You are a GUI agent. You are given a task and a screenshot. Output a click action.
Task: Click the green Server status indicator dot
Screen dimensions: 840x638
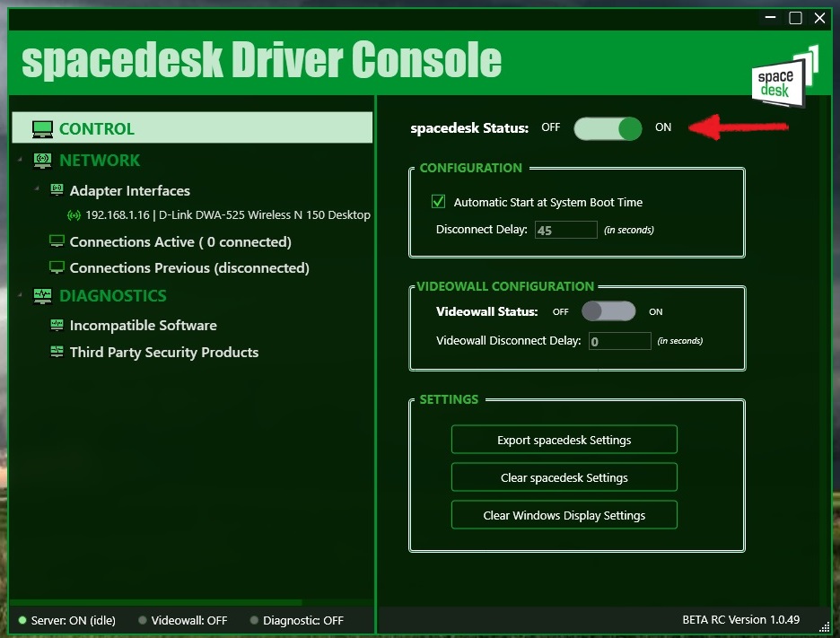point(22,620)
